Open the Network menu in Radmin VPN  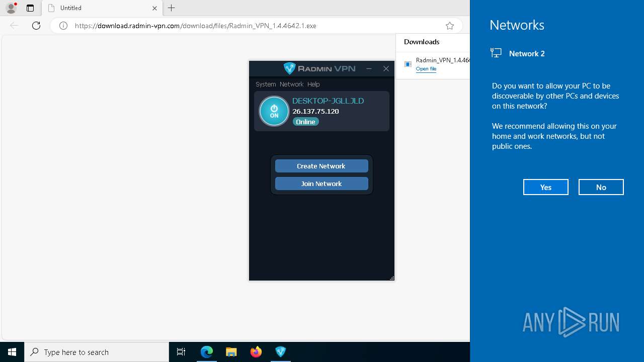[x=292, y=84]
